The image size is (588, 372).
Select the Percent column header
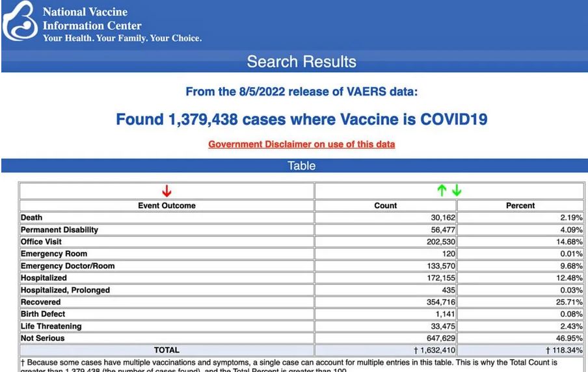(x=520, y=206)
